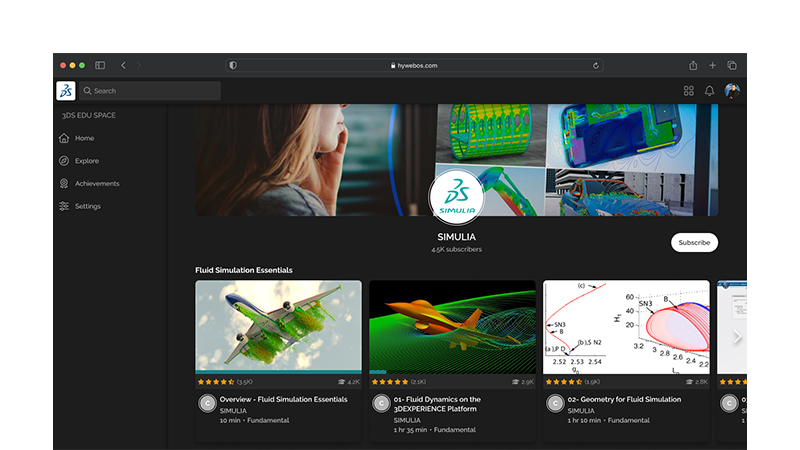This screenshot has width=800, height=450.
Task: Click the SIMULIA channel name heading
Action: (457, 237)
